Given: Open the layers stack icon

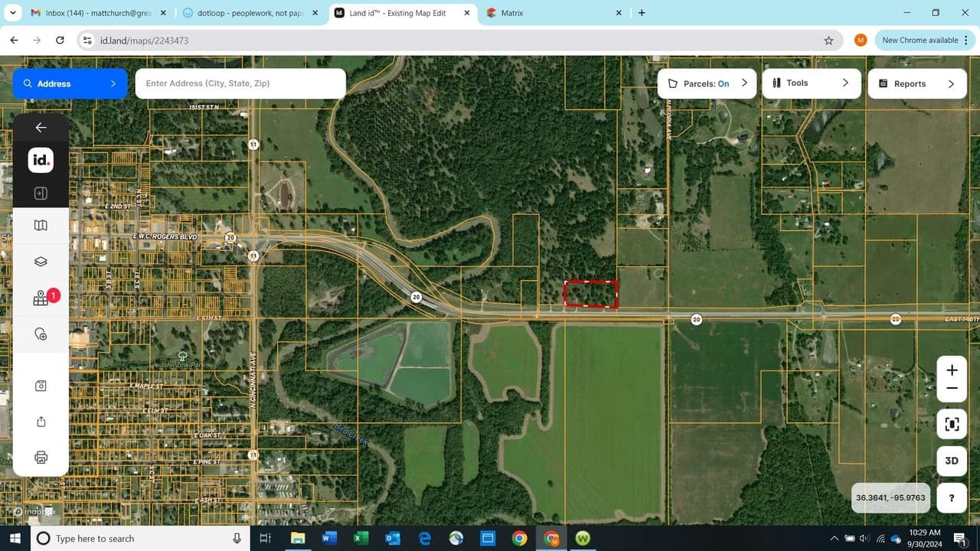Looking at the screenshot, I should click(x=41, y=262).
